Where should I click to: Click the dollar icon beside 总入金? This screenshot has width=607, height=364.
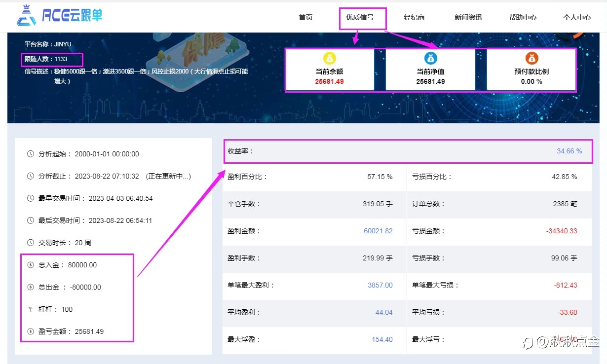[x=31, y=265]
